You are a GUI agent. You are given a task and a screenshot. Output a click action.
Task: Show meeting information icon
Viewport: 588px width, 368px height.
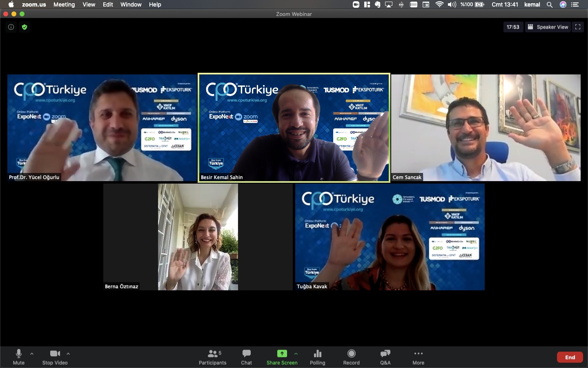[x=11, y=27]
